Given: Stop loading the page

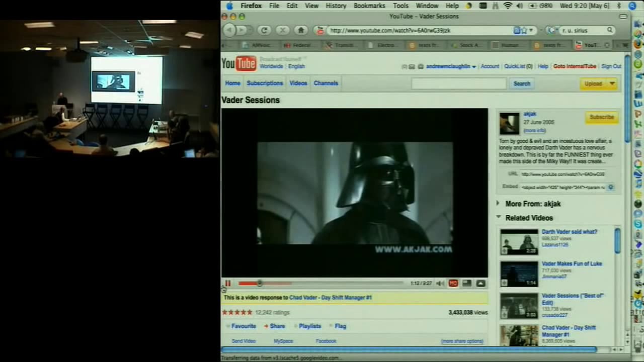Looking at the screenshot, I should [283, 30].
